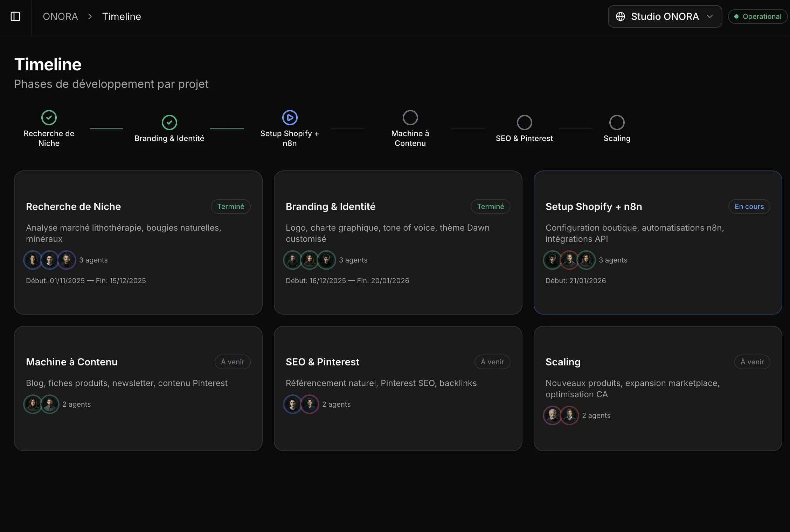The width and height of the screenshot is (790, 532).
Task: Expand the breadcrumb chevron after ONORA
Action: [90, 16]
